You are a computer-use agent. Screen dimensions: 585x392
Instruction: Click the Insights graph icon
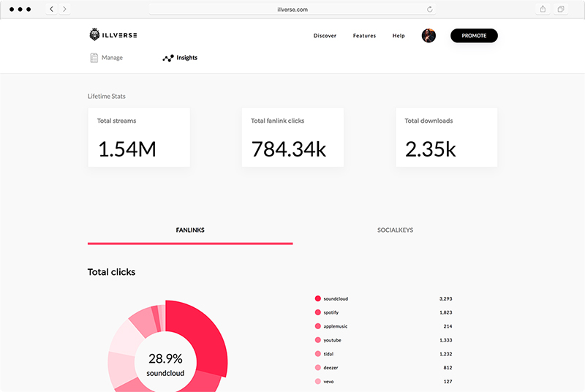point(168,59)
